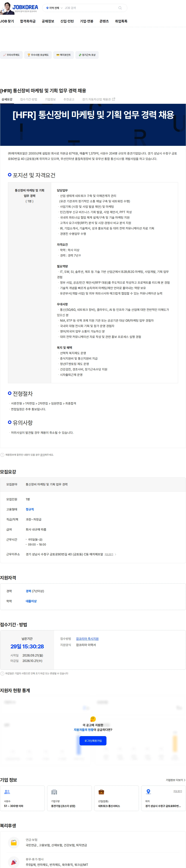Open the 공채정보 menu

pyautogui.click(x=48, y=21)
